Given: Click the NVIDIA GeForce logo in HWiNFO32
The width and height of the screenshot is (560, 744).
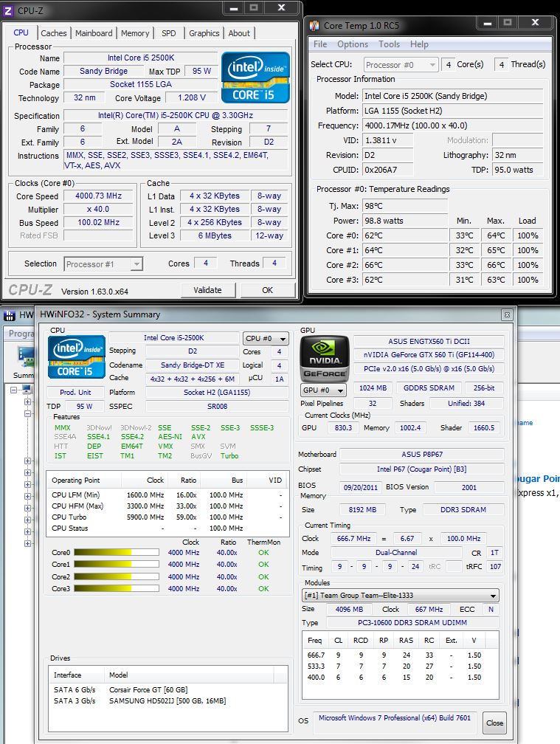Looking at the screenshot, I should click(325, 358).
